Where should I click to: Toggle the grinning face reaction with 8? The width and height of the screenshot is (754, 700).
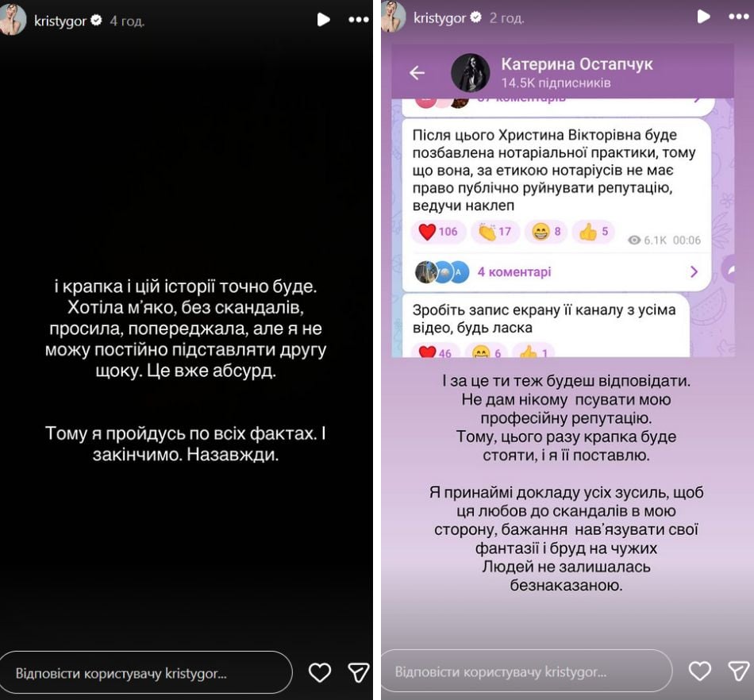[546, 232]
